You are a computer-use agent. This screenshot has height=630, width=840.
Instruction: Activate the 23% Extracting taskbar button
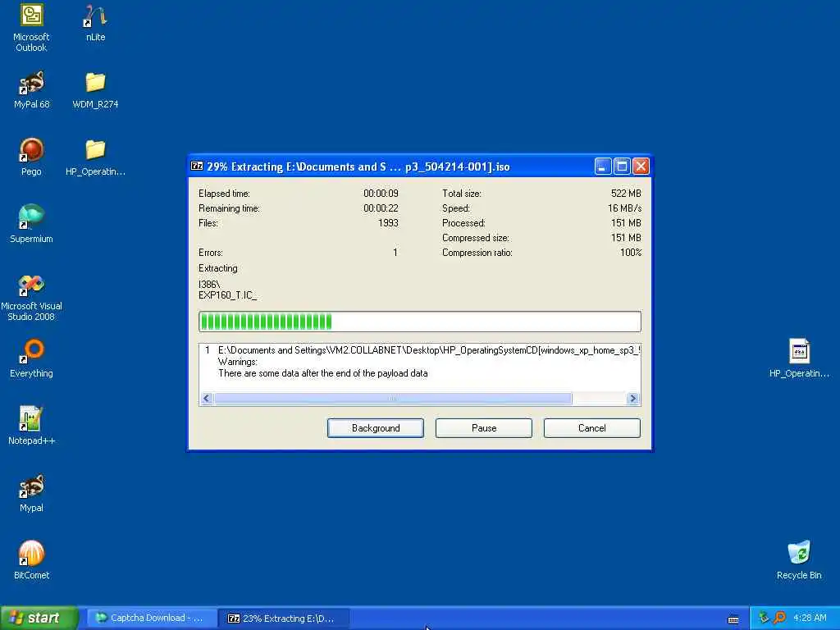pos(285,618)
